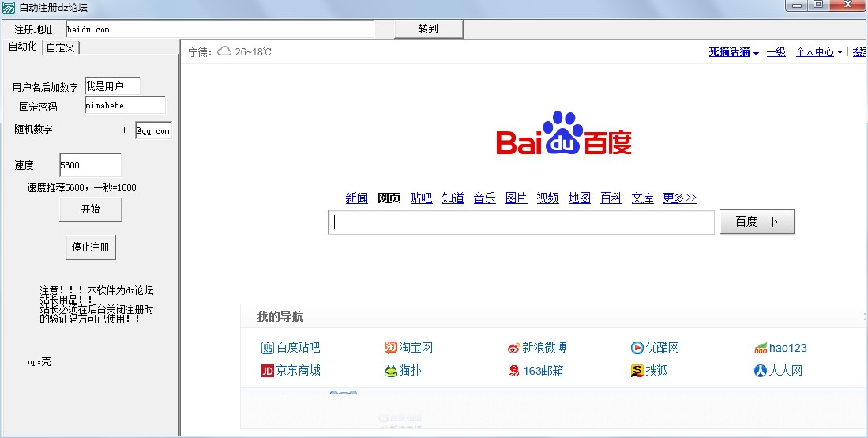Image resolution: width=868 pixels, height=438 pixels.
Task: Click the 停止注册 button
Action: point(91,247)
